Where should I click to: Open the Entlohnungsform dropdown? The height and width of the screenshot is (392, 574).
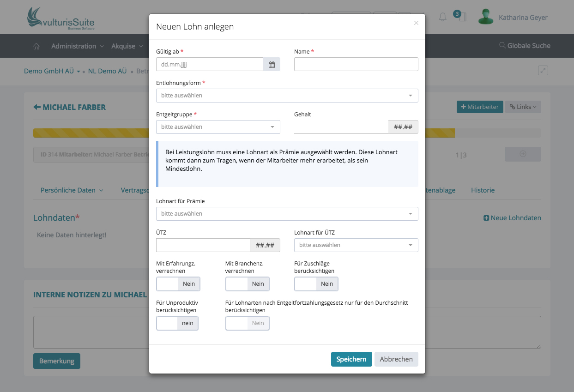click(x=287, y=96)
